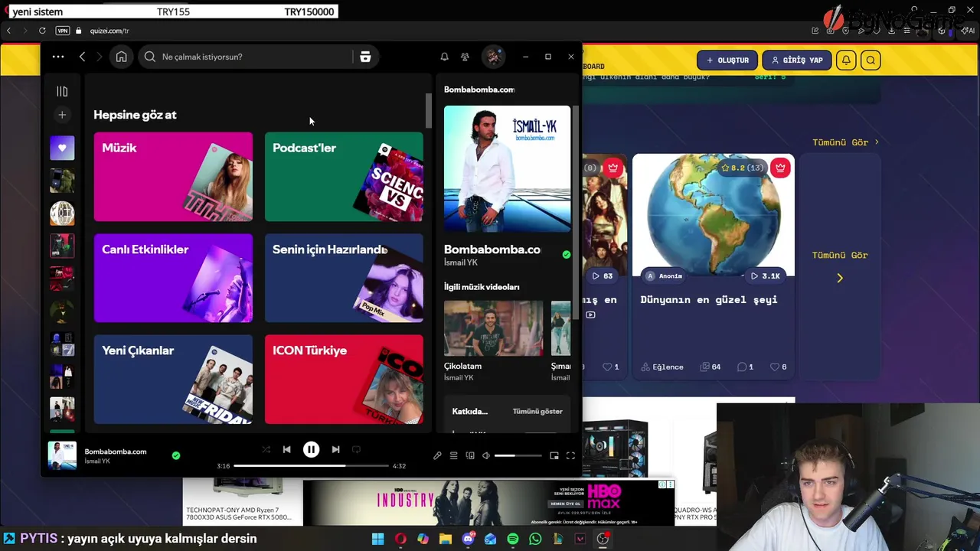This screenshot has width=980, height=551.
Task: Open Discord in the taskbar
Action: tap(468, 539)
